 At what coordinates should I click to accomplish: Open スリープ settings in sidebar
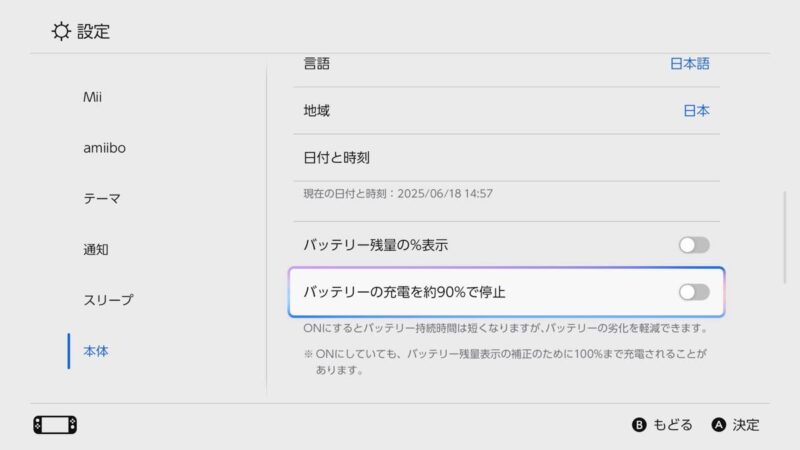(108, 299)
